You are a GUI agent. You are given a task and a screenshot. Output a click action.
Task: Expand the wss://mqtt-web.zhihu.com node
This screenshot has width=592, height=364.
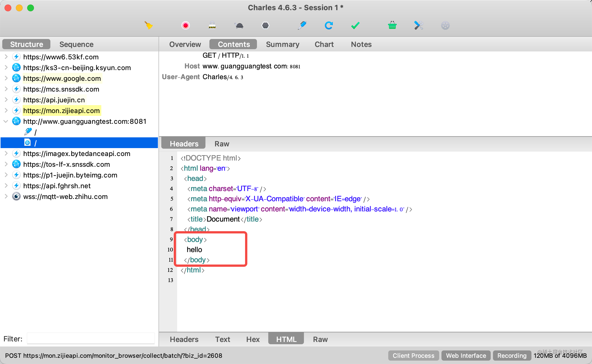(x=6, y=196)
